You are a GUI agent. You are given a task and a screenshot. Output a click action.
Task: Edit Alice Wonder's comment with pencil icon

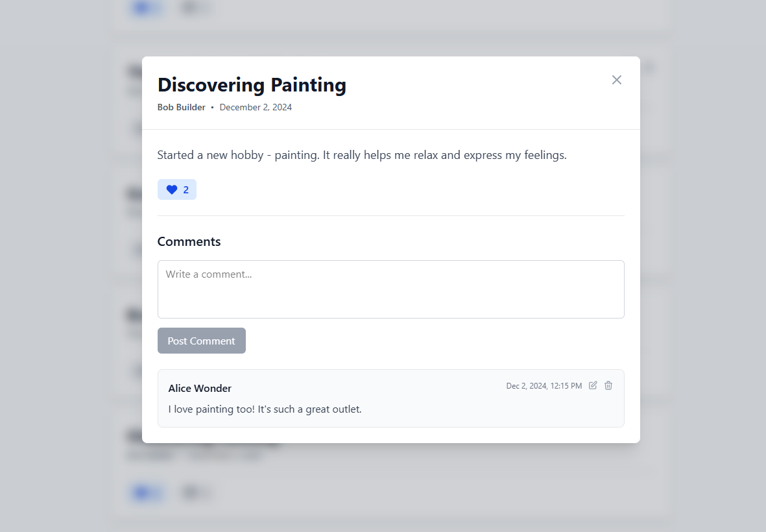593,385
